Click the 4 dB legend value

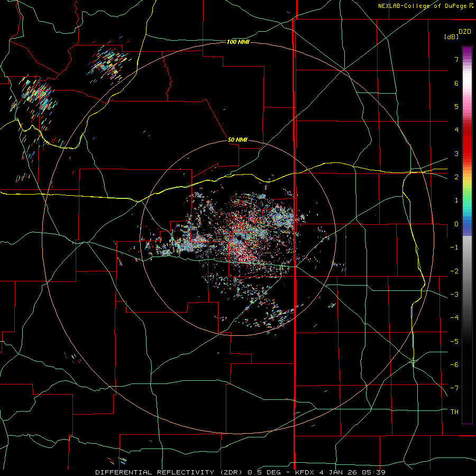[x=456, y=130]
